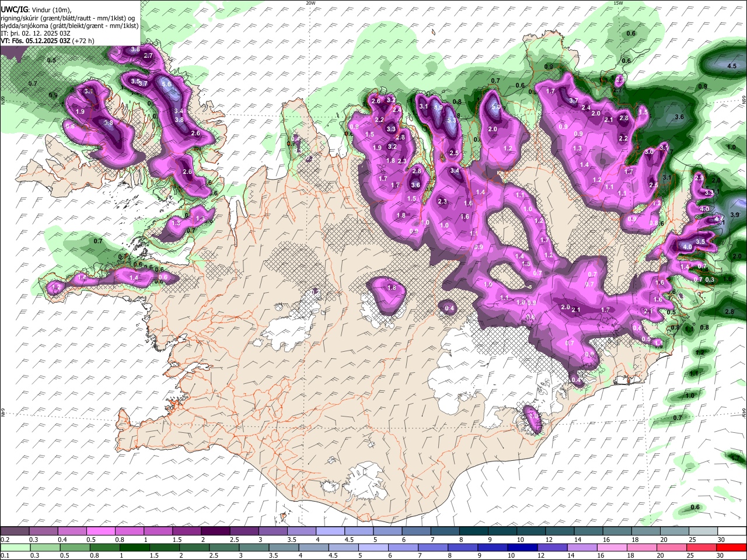
Task: Click the 0.2 dusky purple swatch in upper legend row
Action: pos(15,531)
